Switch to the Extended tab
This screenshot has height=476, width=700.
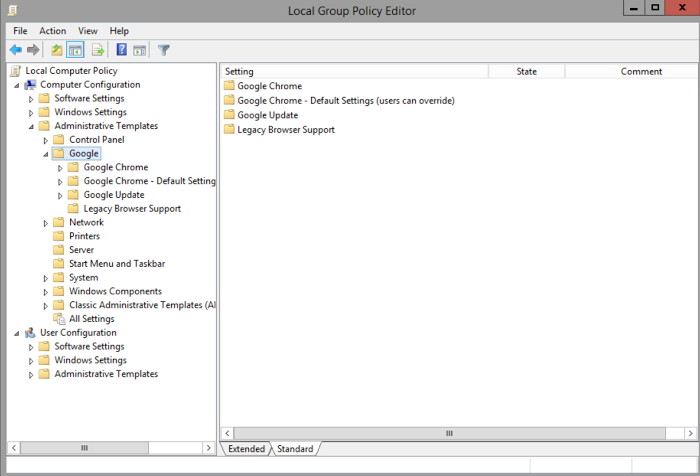coord(246,449)
